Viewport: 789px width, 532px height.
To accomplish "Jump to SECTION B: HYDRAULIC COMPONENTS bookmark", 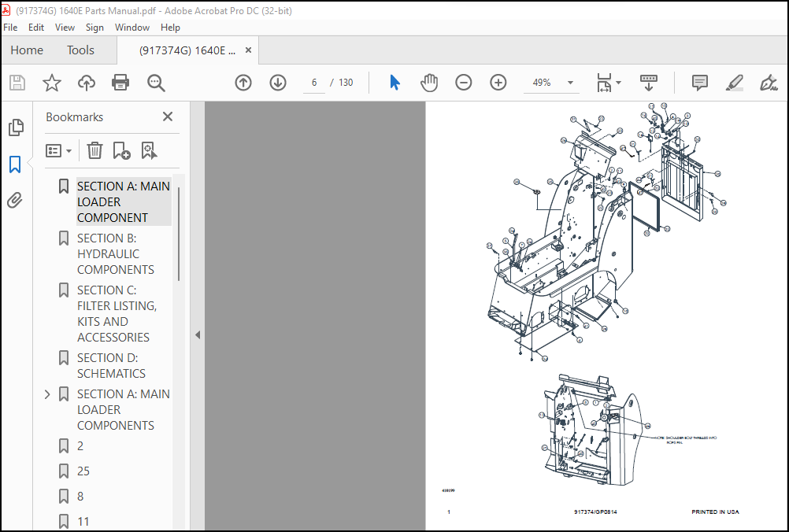I will click(115, 254).
